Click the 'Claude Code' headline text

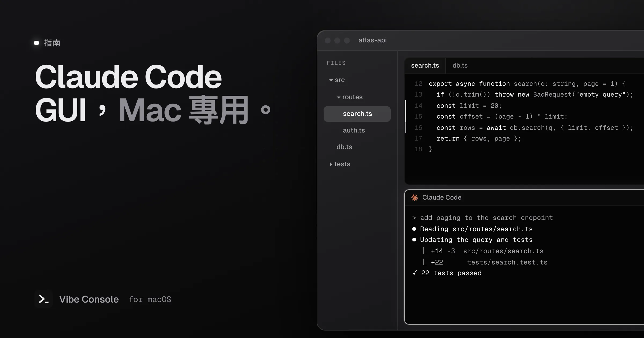point(128,77)
